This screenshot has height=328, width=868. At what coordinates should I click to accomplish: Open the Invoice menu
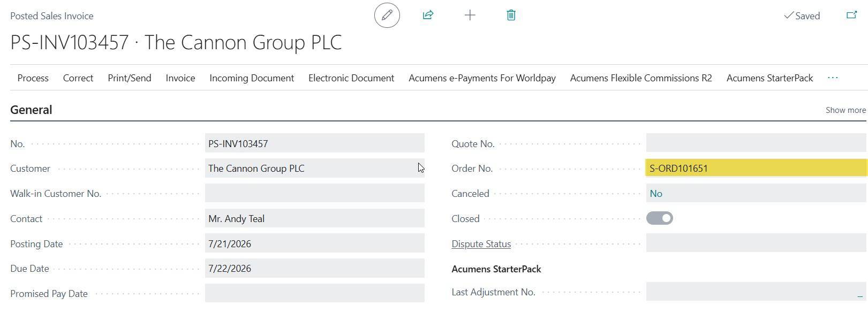click(180, 78)
